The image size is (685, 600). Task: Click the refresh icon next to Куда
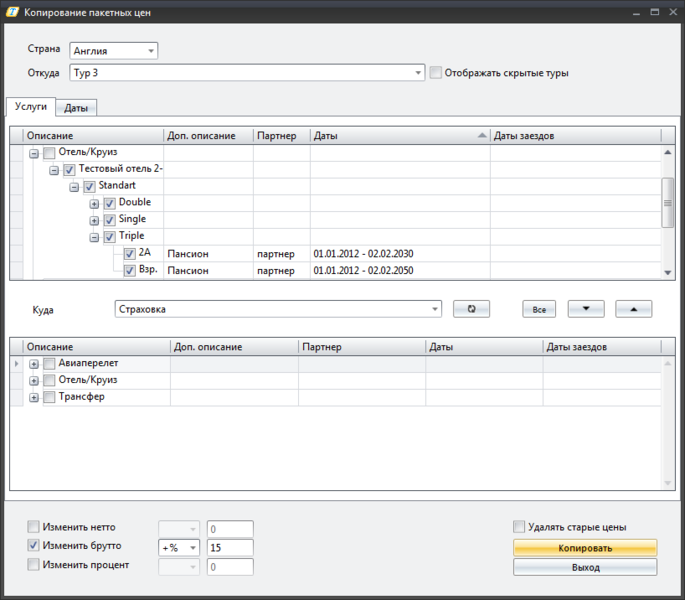[471, 310]
